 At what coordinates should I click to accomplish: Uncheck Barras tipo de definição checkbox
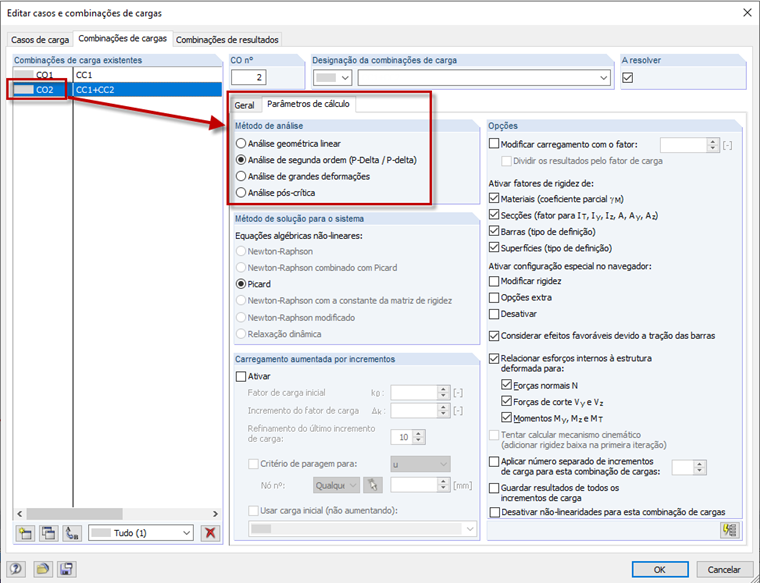click(x=494, y=231)
